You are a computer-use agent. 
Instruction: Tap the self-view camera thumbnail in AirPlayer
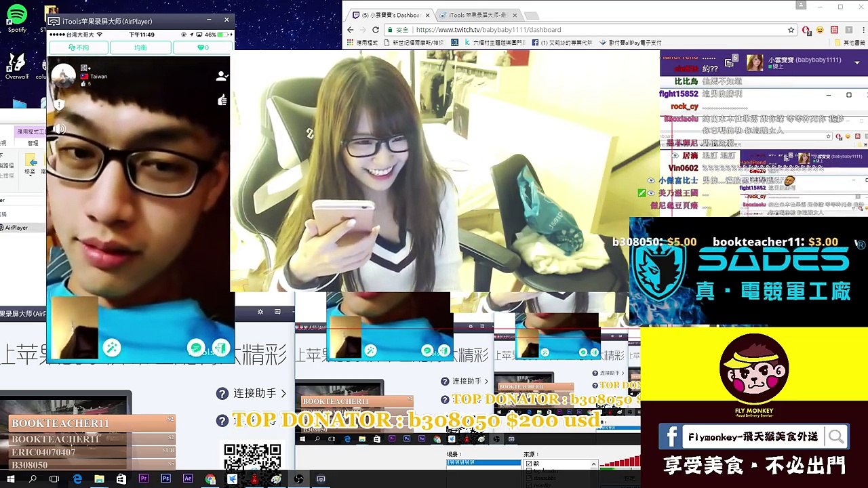click(x=75, y=327)
